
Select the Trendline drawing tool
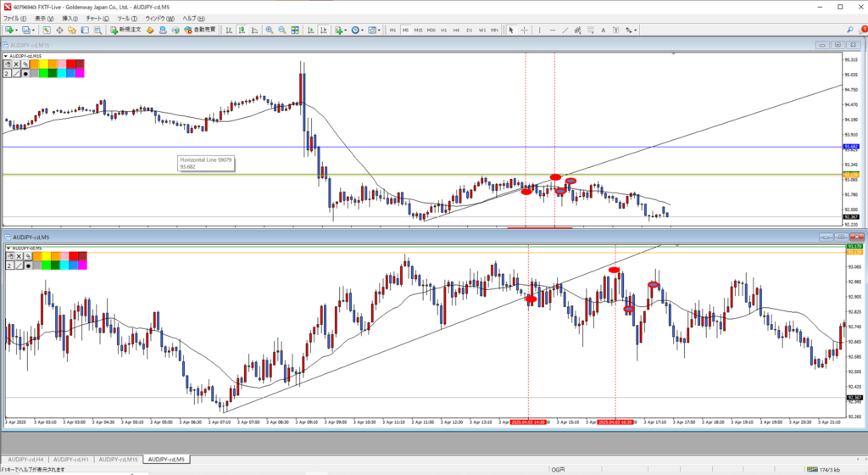[x=565, y=30]
